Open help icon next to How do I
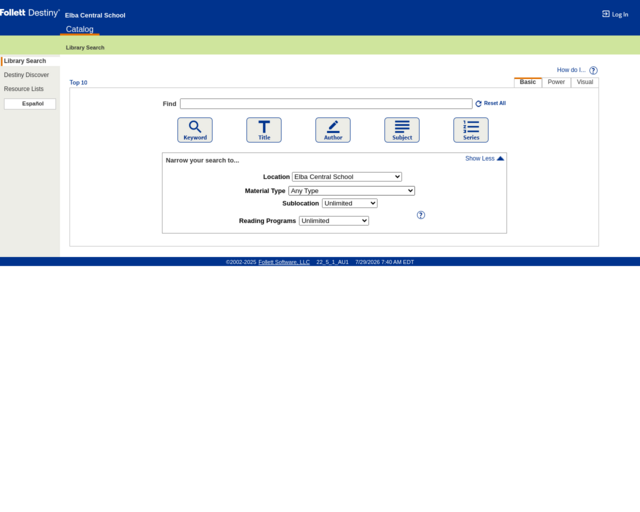 (593, 70)
